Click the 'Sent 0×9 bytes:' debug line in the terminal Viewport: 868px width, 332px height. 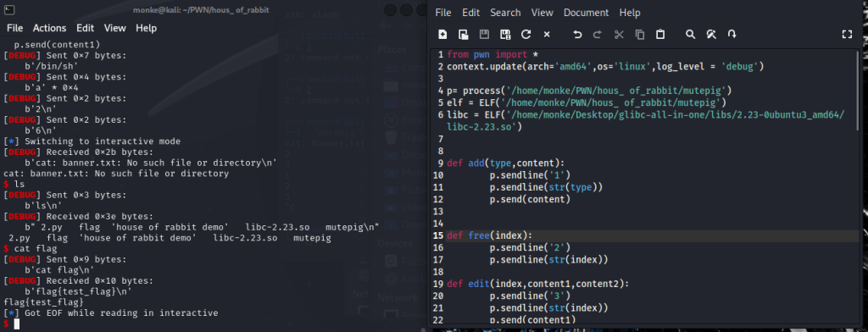pos(64,259)
